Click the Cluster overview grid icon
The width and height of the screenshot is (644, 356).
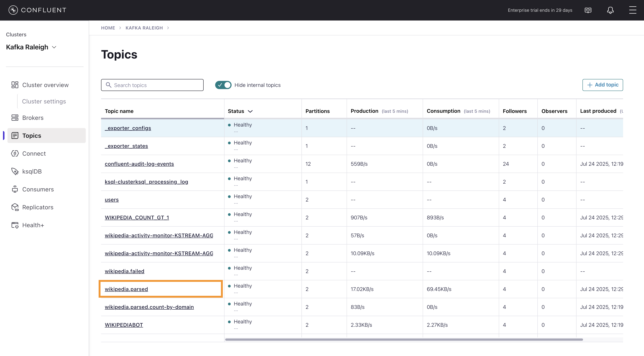tap(15, 85)
